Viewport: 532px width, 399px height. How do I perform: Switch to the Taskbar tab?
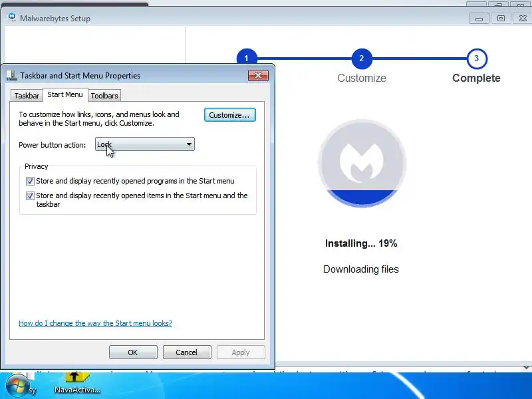27,96
